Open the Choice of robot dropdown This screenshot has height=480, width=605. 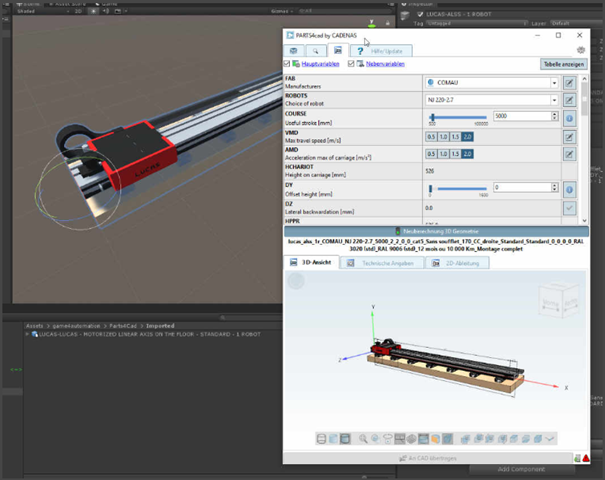490,100
